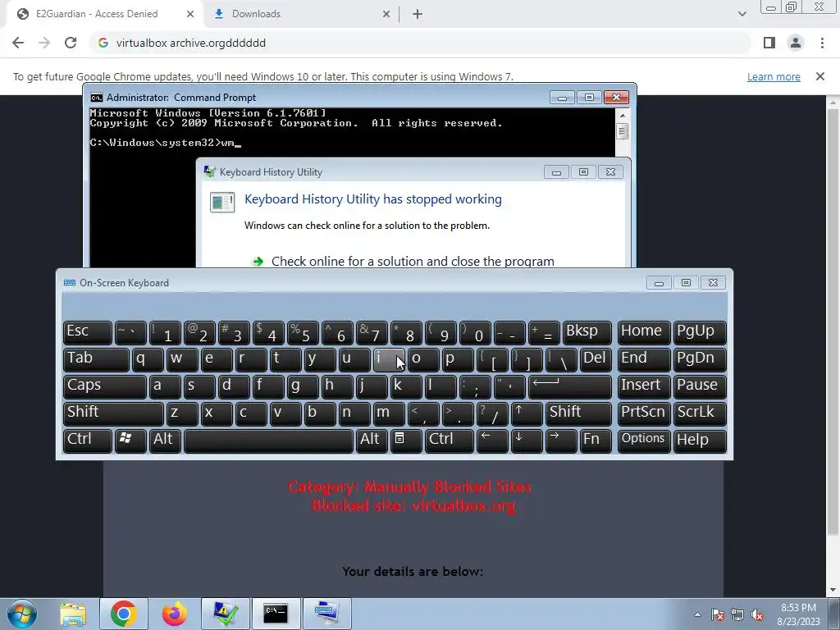
Task: Click the Enter key on On-Screen Keyboard
Action: [569, 386]
